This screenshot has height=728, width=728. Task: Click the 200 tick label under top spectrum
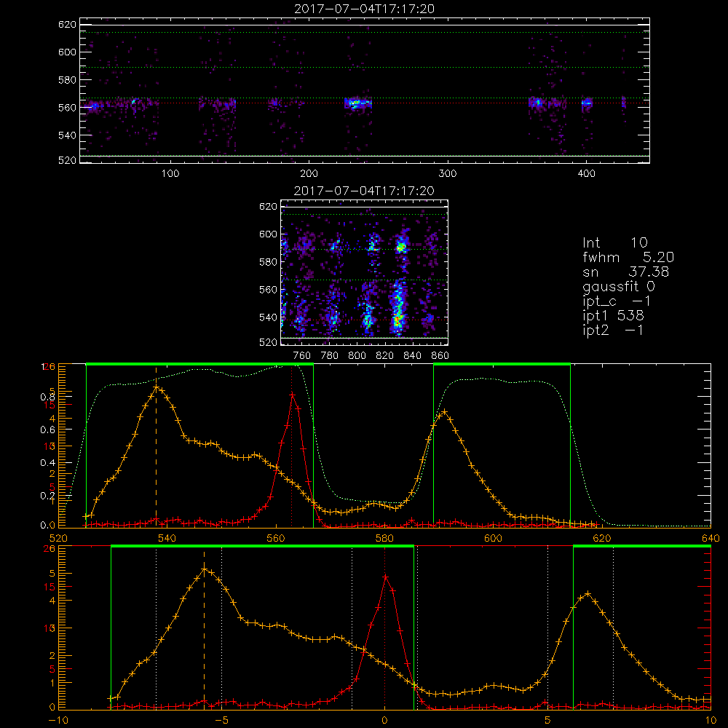coord(309,174)
